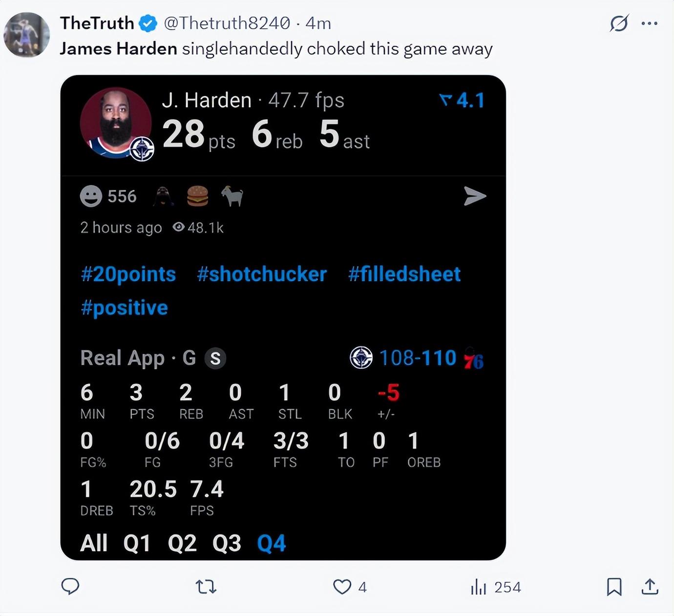Click the @Thetruth8240 handle
The width and height of the screenshot is (674, 616).
tap(227, 23)
